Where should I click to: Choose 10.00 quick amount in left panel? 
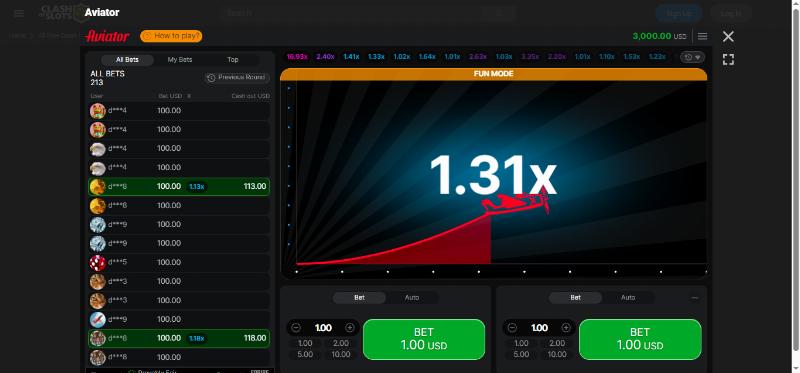tap(341, 354)
